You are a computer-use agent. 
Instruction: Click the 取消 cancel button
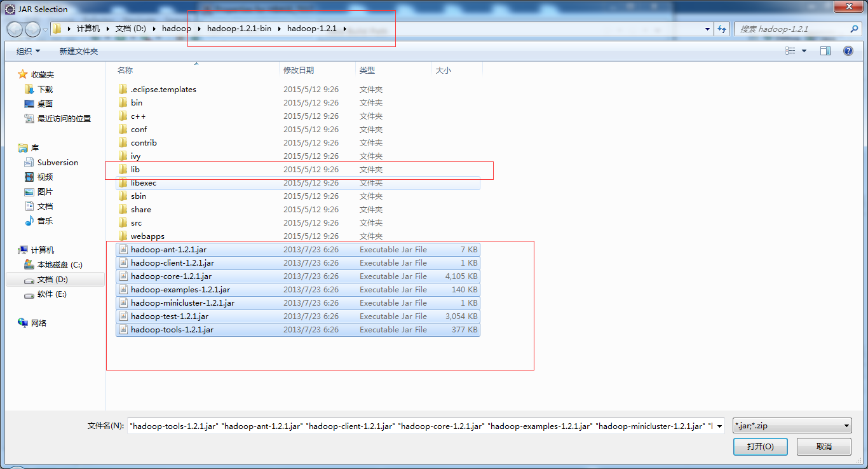(824, 446)
